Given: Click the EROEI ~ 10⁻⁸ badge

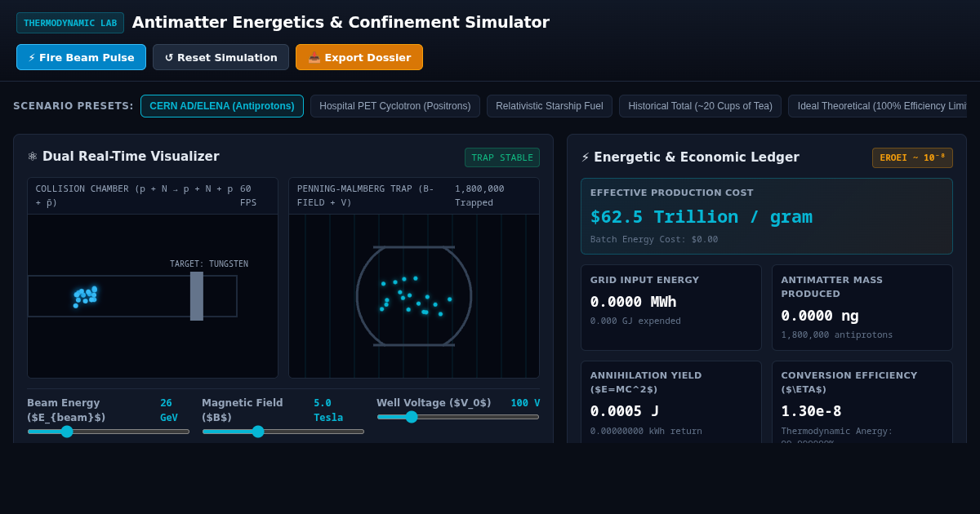Looking at the screenshot, I should coord(912,157).
